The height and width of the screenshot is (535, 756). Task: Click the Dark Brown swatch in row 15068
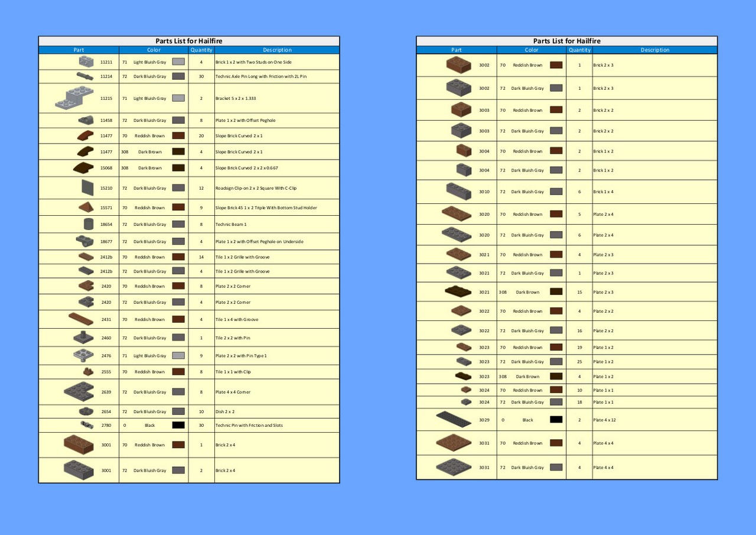tap(178, 168)
